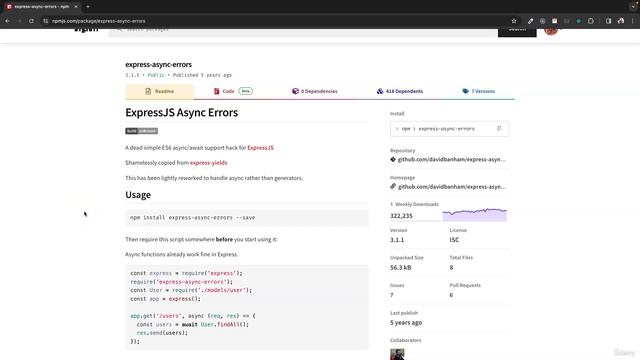Click the weekly downloads chart
640x360 pixels.
click(474, 214)
